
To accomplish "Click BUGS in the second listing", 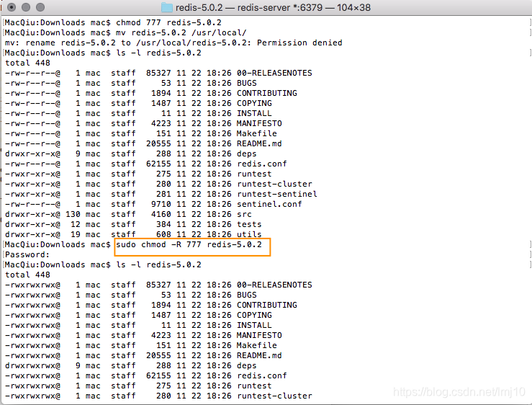I will click(x=247, y=295).
